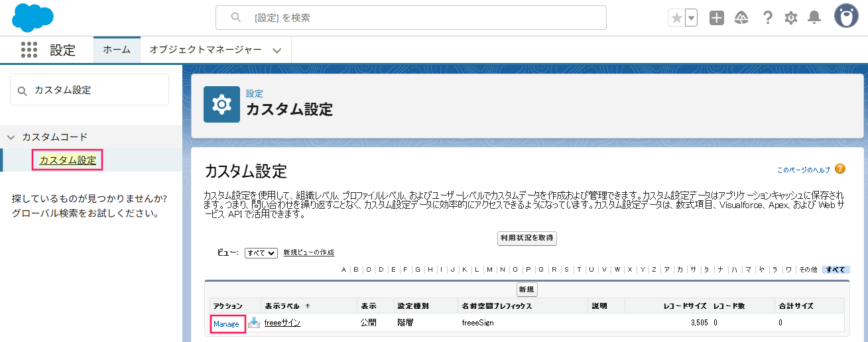Open the favorites list dropdown arrow
The image size is (868, 342).
pyautogui.click(x=692, y=18)
